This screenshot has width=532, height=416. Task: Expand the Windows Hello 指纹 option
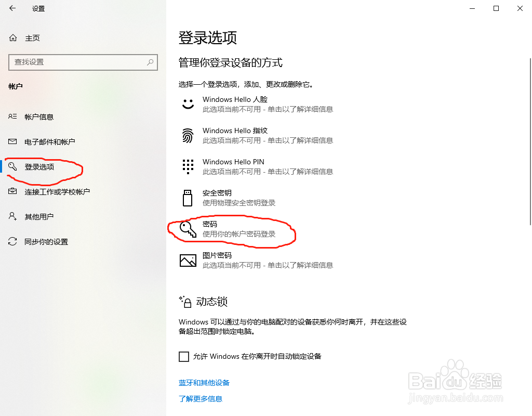(x=256, y=136)
